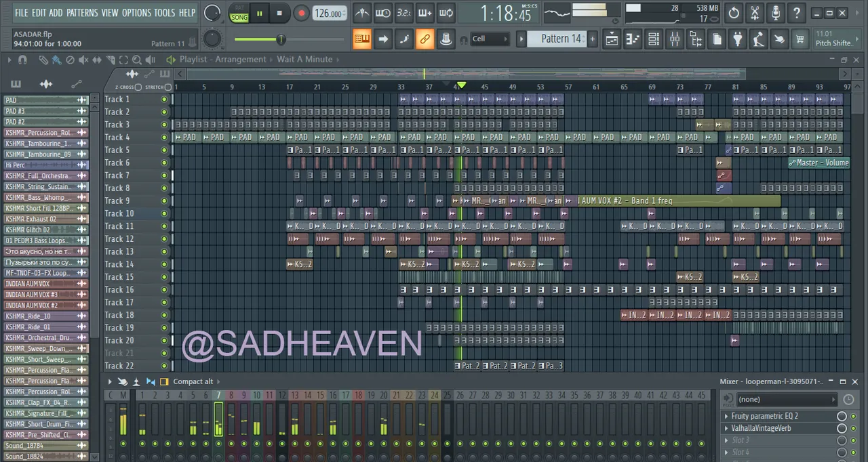Select the playlist Paint brush tool
Viewport: 868px width, 462px height.
pyautogui.click(x=56, y=60)
